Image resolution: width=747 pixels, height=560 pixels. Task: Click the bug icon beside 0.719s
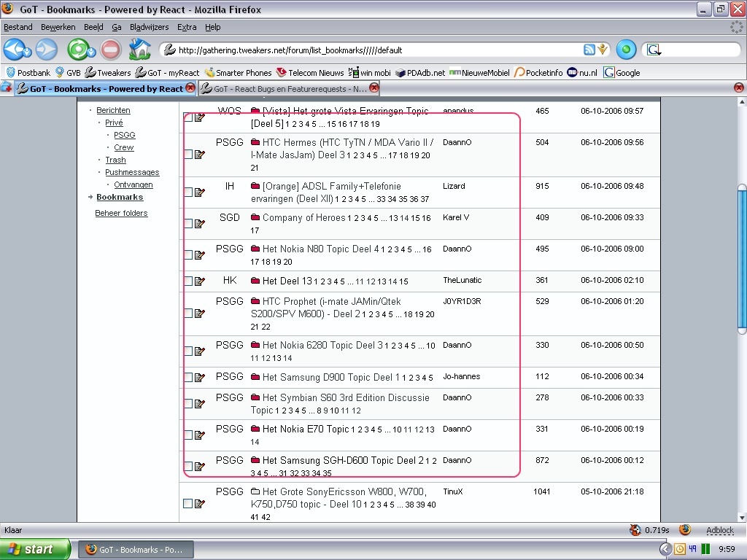635,530
